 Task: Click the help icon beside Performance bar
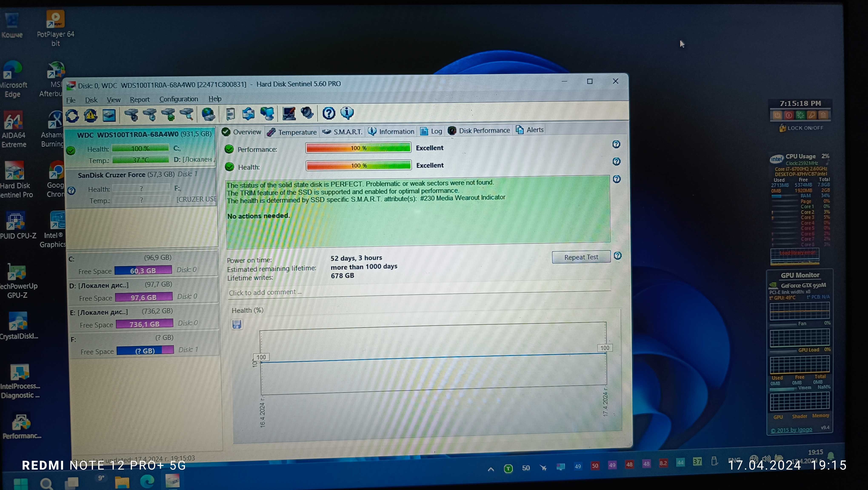616,144
